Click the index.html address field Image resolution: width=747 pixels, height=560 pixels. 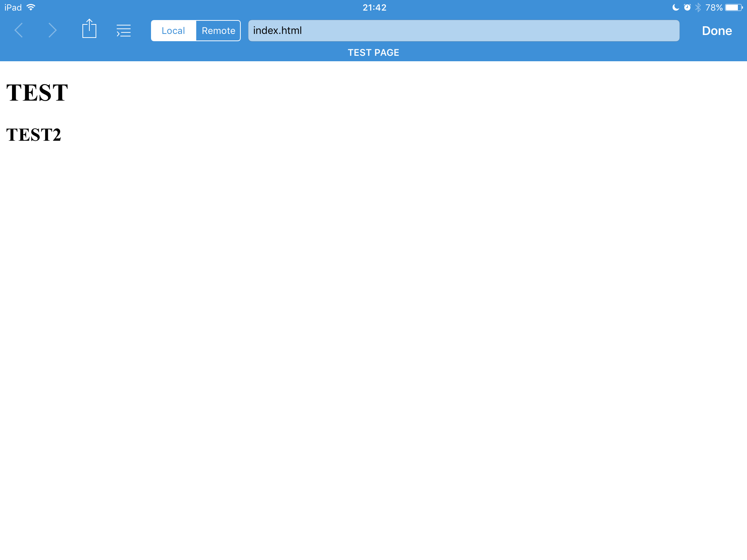click(463, 31)
